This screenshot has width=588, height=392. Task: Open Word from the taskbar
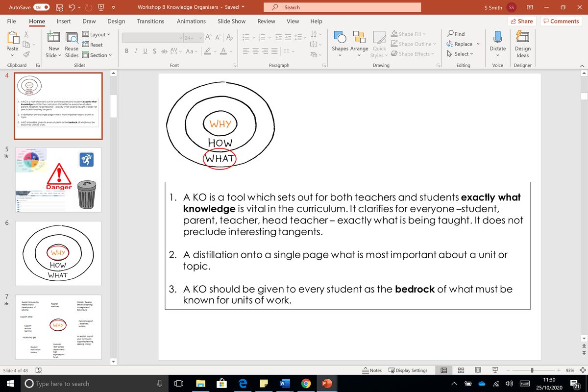[x=284, y=384]
